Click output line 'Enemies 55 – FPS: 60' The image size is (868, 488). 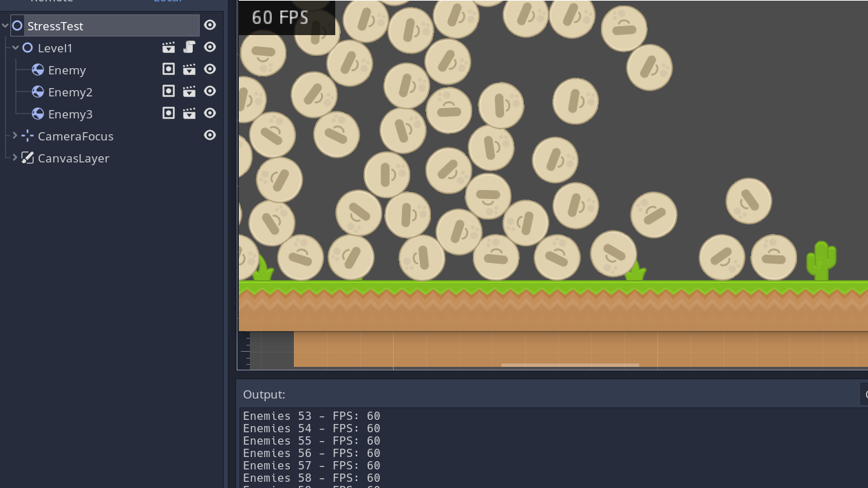point(312,441)
